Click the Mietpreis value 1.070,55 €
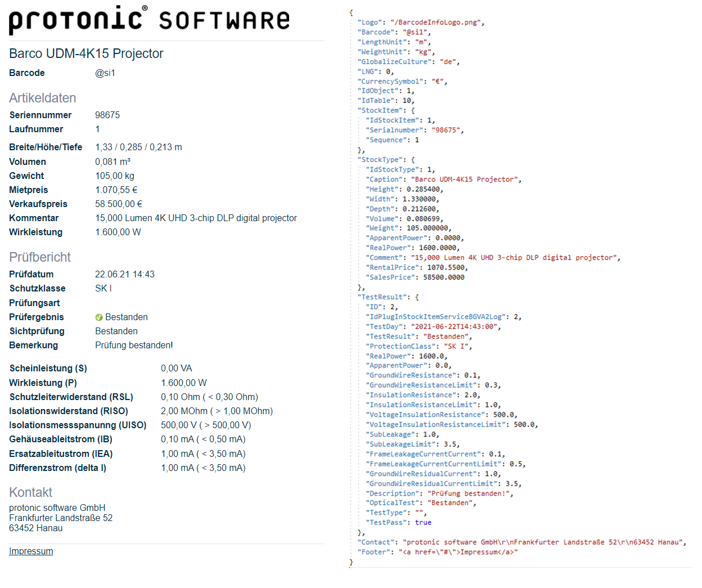Viewport: 702px width, 588px height. click(116, 190)
